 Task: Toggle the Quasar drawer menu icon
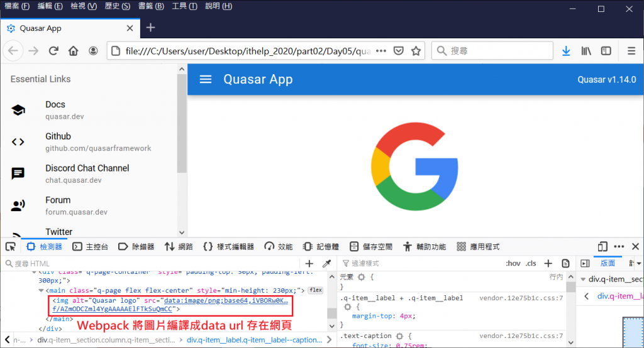(206, 79)
